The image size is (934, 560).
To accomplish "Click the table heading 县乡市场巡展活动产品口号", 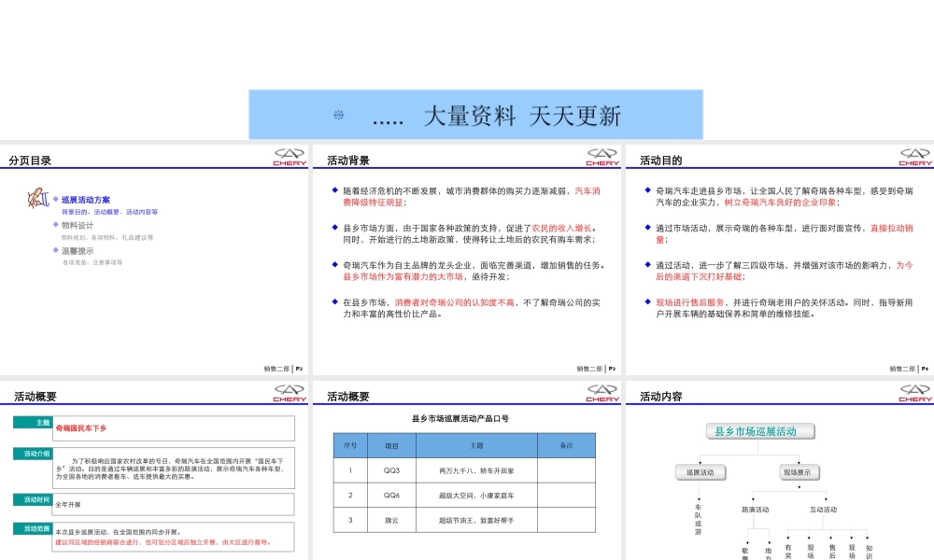I will 460,418.
